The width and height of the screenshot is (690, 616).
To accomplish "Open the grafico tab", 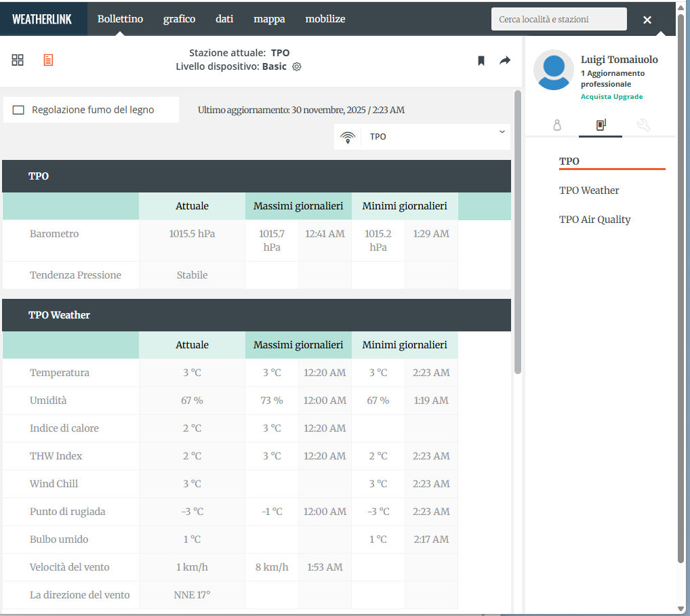I will pos(179,19).
